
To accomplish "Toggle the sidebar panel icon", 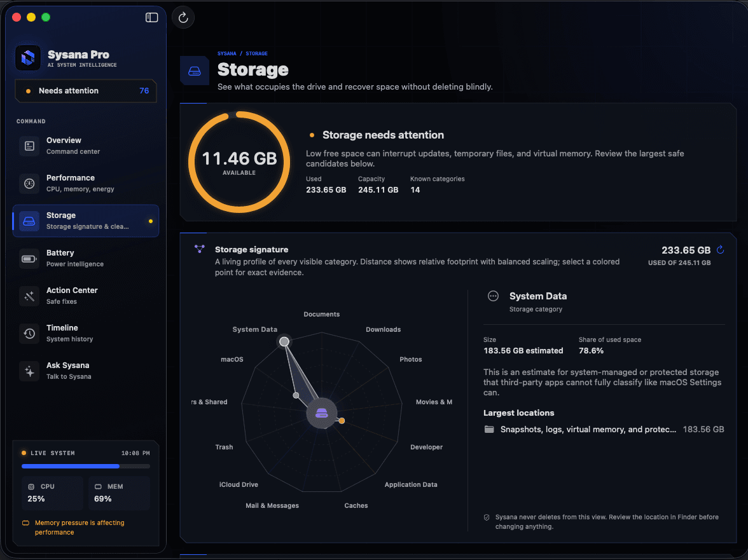I will coord(151,18).
